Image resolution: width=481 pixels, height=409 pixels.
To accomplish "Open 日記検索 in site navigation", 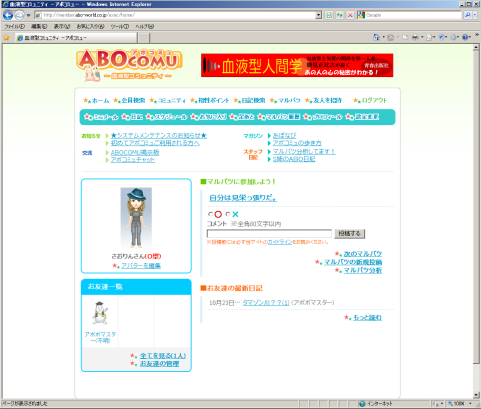I will tap(253, 100).
